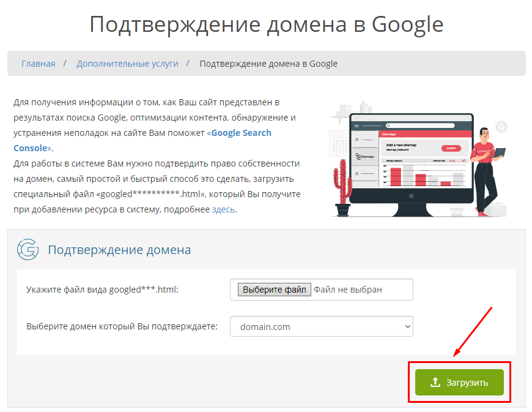The height and width of the screenshot is (412, 532).
Task: Open the domain.com domain selector
Action: pos(322,326)
